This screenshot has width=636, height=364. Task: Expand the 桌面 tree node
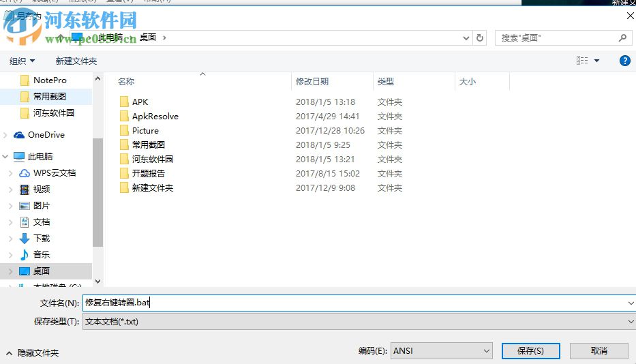10,271
